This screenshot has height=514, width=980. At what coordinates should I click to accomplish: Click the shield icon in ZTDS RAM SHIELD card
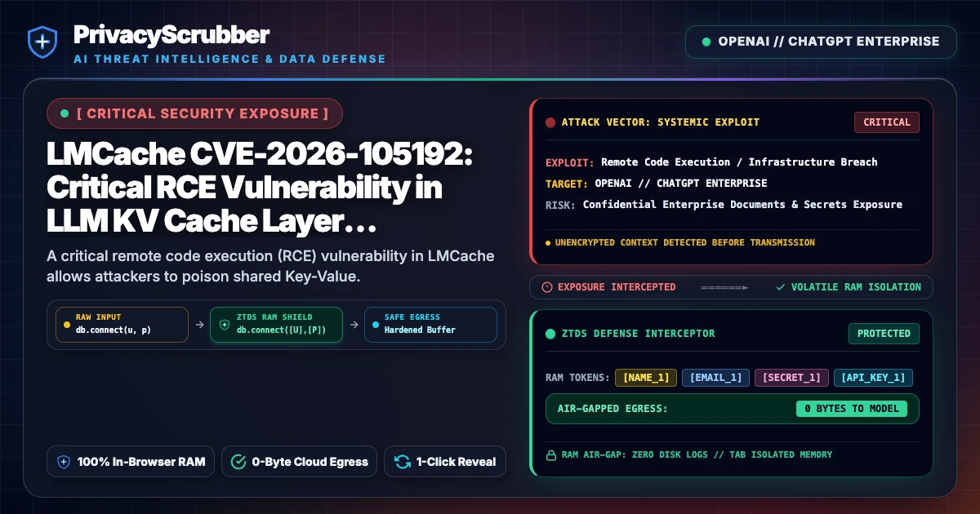click(x=224, y=324)
